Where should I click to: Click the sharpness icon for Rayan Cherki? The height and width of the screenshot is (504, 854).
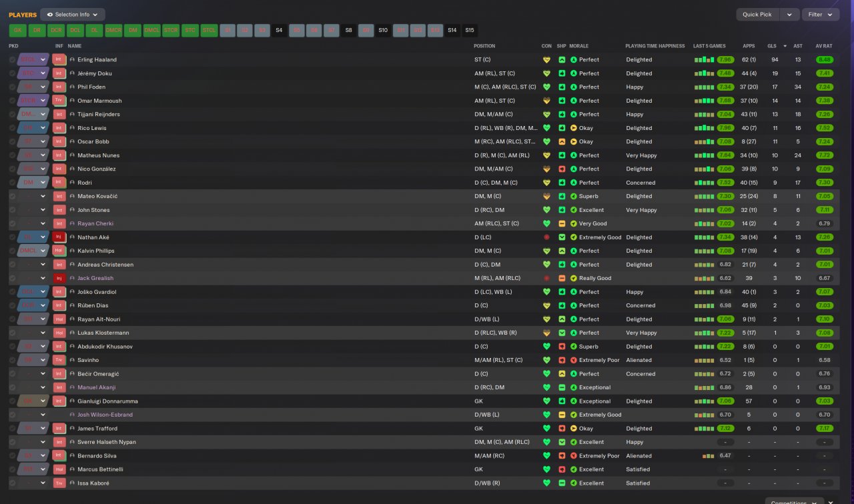click(562, 223)
